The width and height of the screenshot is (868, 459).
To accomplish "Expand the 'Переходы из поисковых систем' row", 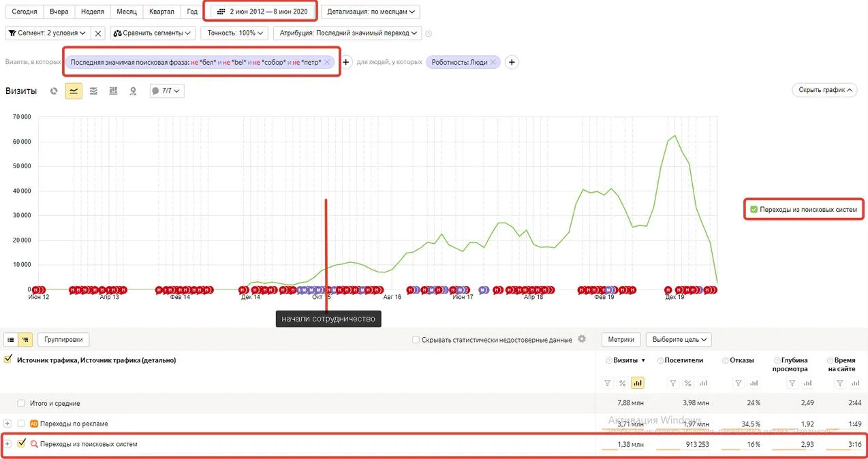I will (x=7, y=444).
